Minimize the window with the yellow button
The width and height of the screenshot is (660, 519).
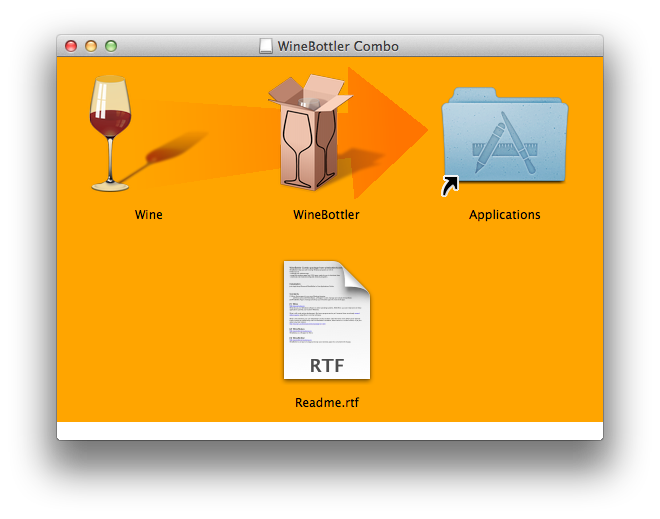(91, 46)
